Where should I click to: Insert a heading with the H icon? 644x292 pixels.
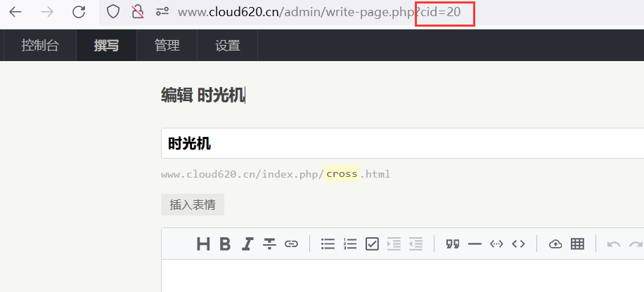coord(203,244)
